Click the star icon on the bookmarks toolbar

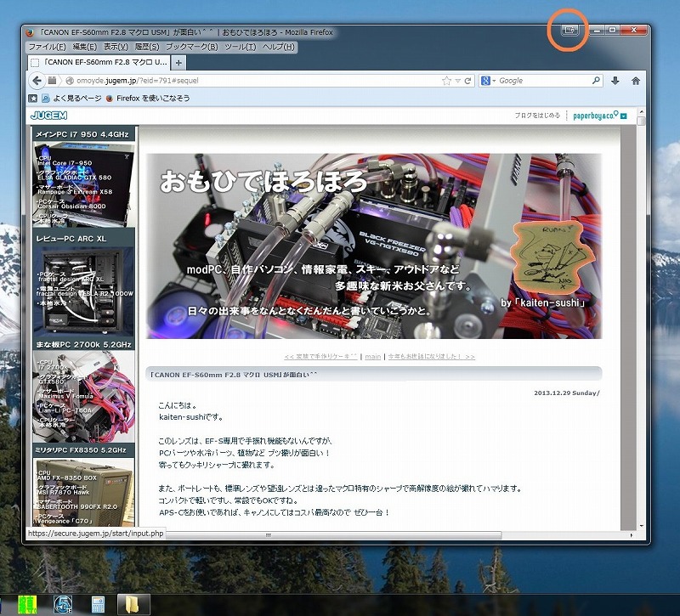tap(33, 99)
